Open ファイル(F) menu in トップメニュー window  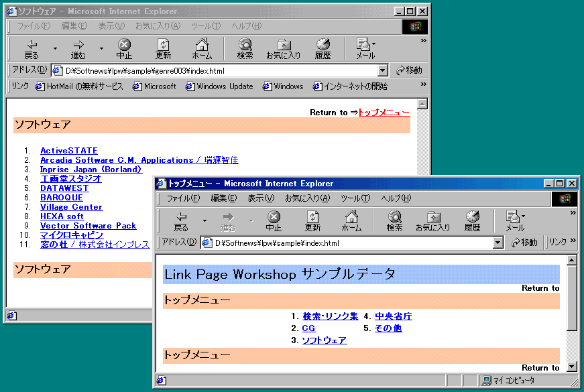click(x=183, y=198)
